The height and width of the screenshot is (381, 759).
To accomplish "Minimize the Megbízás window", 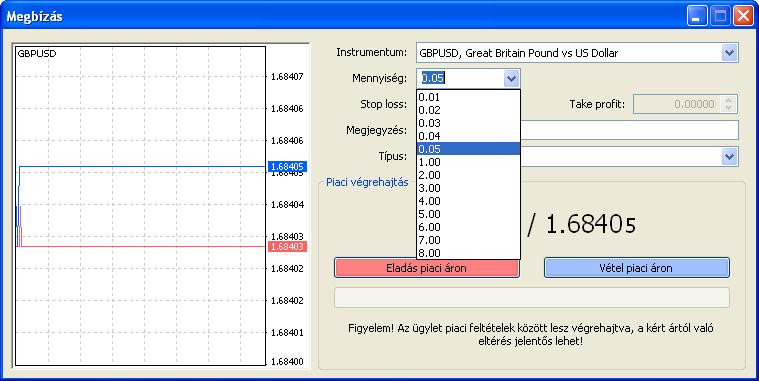I will 697,16.
